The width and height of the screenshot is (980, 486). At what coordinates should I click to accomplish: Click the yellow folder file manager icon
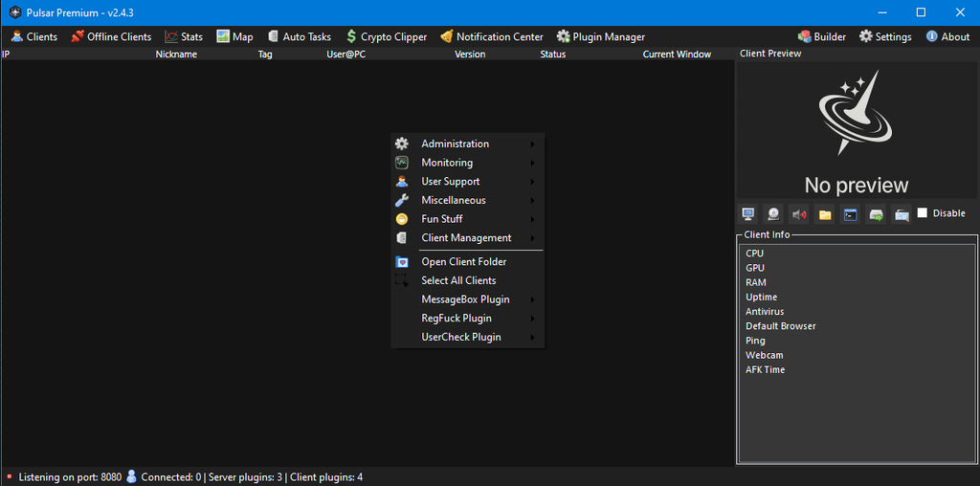[825, 214]
